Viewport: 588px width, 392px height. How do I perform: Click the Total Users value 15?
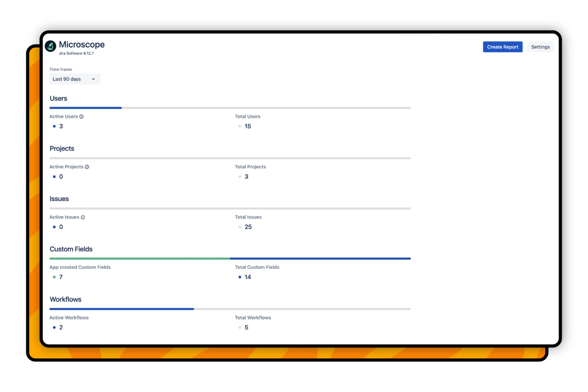248,126
